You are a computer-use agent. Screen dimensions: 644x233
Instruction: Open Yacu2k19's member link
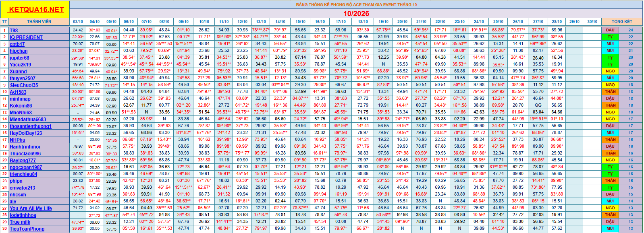point(20,65)
